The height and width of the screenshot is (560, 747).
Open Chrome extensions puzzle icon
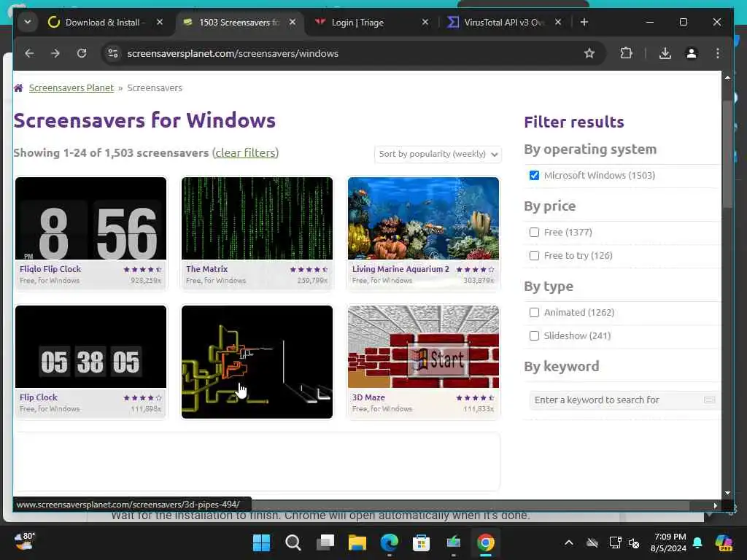[626, 53]
